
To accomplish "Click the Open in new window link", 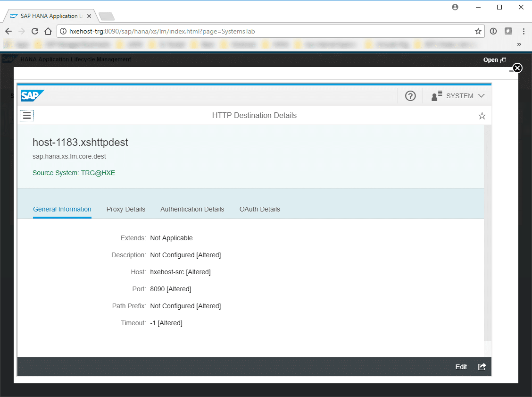I will pyautogui.click(x=494, y=60).
